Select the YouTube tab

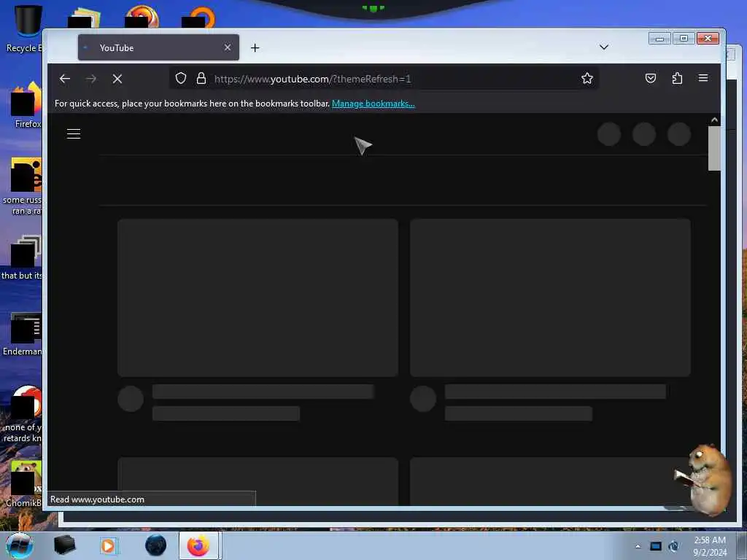(158, 47)
